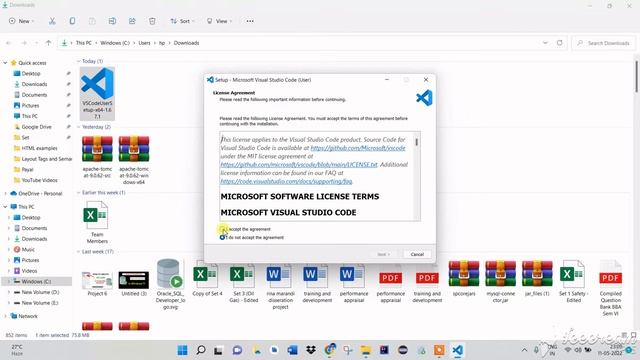Collapse the Yesterday (2) group header
The height and width of the screenshot is (360, 640).
coord(79,127)
